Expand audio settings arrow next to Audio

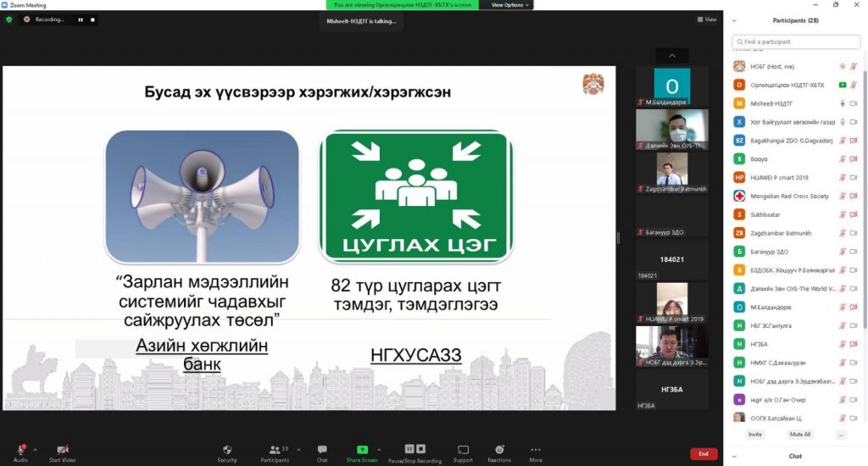point(35,450)
